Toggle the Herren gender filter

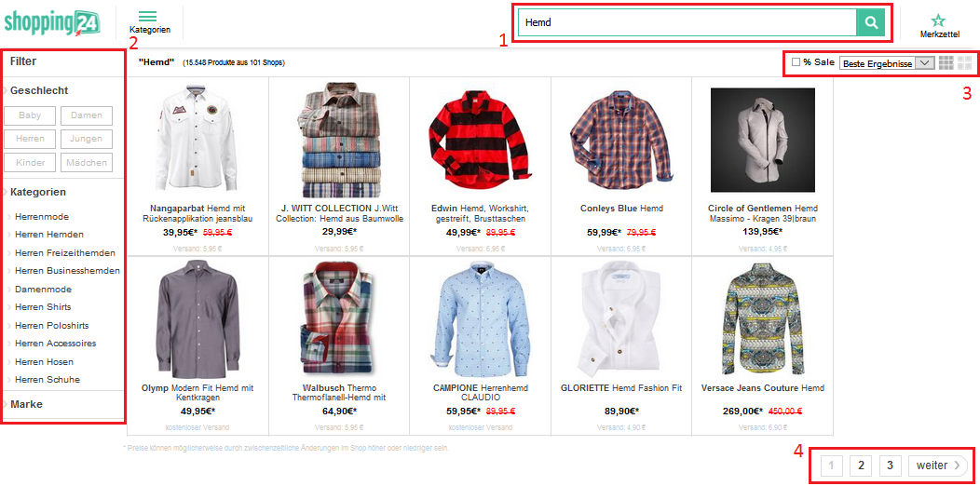(x=30, y=139)
